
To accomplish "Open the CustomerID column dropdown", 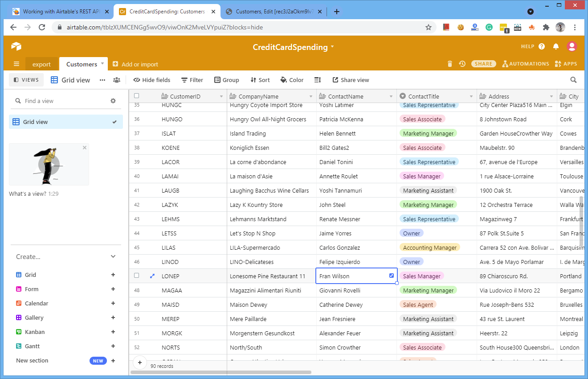I will click(221, 96).
